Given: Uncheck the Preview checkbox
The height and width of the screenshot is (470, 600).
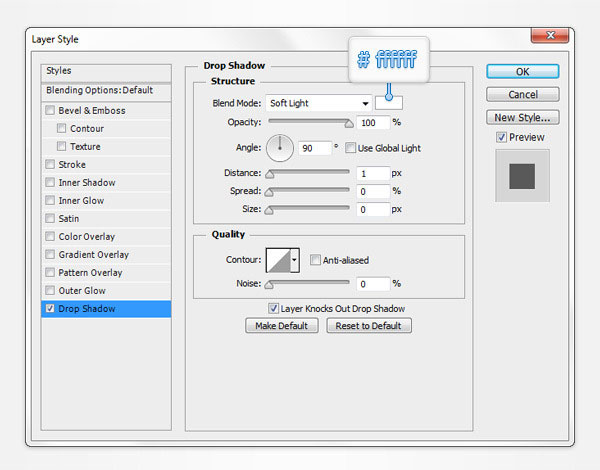Looking at the screenshot, I should [501, 137].
